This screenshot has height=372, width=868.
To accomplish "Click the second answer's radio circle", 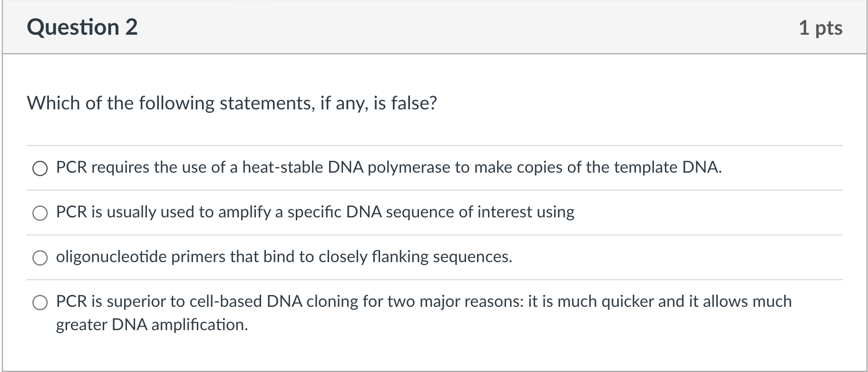I will 40,213.
